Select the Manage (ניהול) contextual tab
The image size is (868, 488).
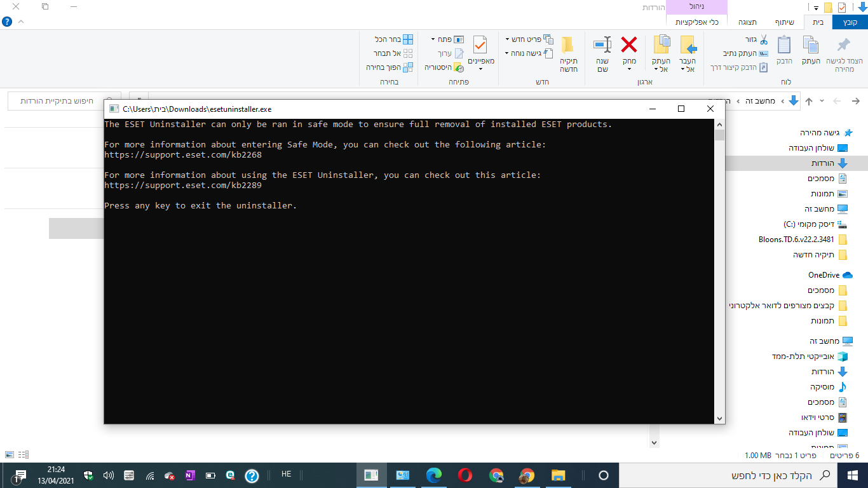pos(696,6)
